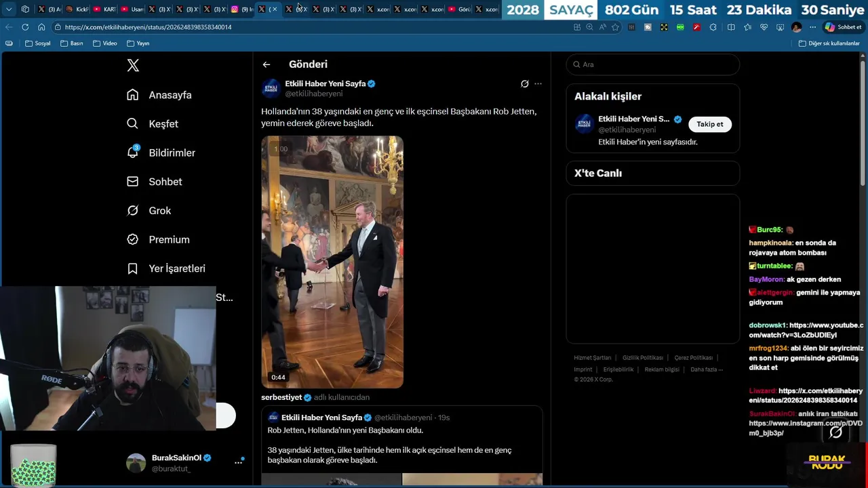The height and width of the screenshot is (488, 868).
Task: Open browser settings three dots
Action: pos(812,27)
